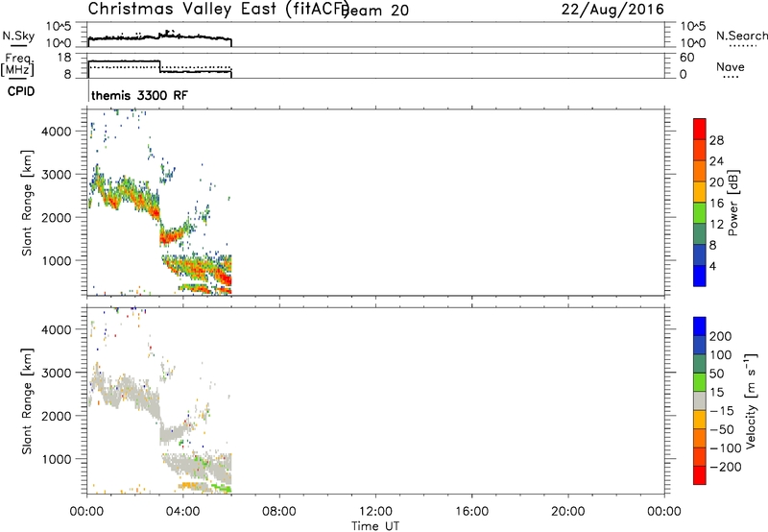The width and height of the screenshot is (768, 532).
Task: Click the noise sky trace in the top panel
Action: [159, 36]
